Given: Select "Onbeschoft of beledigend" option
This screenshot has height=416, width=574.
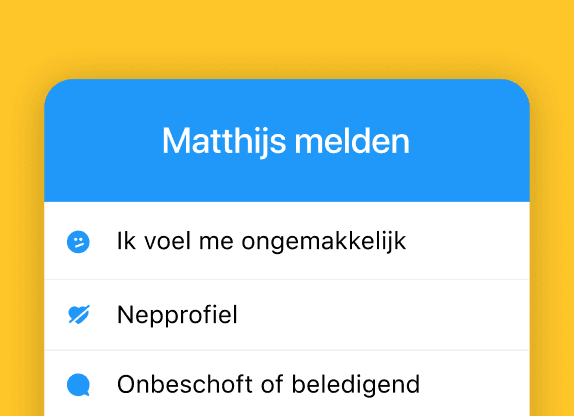Looking at the screenshot, I should pyautogui.click(x=287, y=384).
